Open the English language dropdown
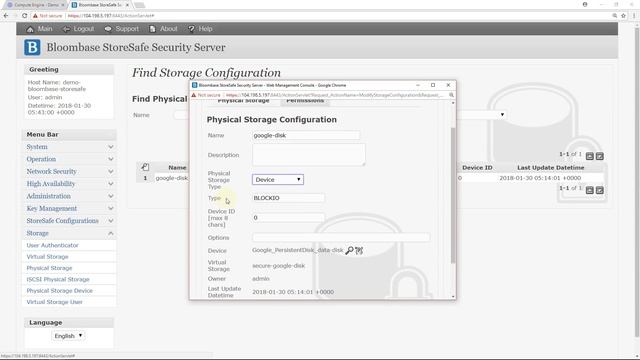The width and height of the screenshot is (640, 360). 68,336
